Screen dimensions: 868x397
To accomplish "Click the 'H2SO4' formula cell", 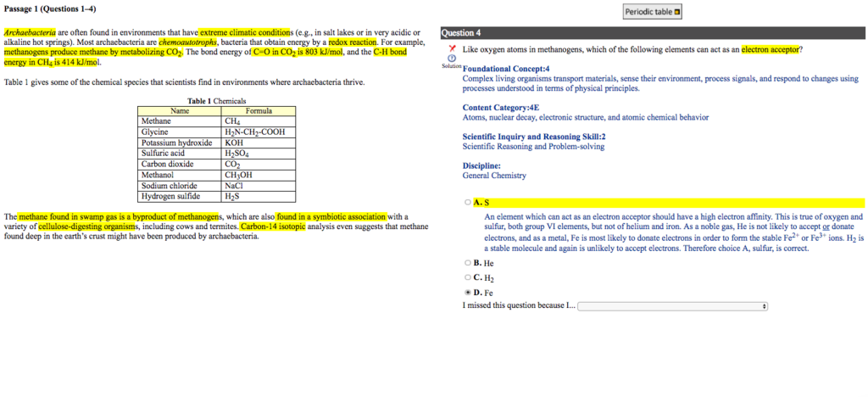I will (259, 153).
